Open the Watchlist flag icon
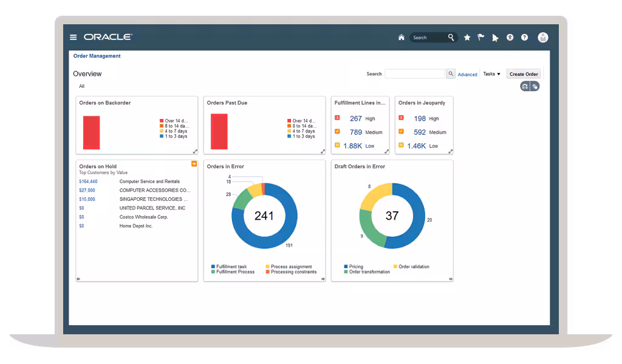 (x=481, y=37)
